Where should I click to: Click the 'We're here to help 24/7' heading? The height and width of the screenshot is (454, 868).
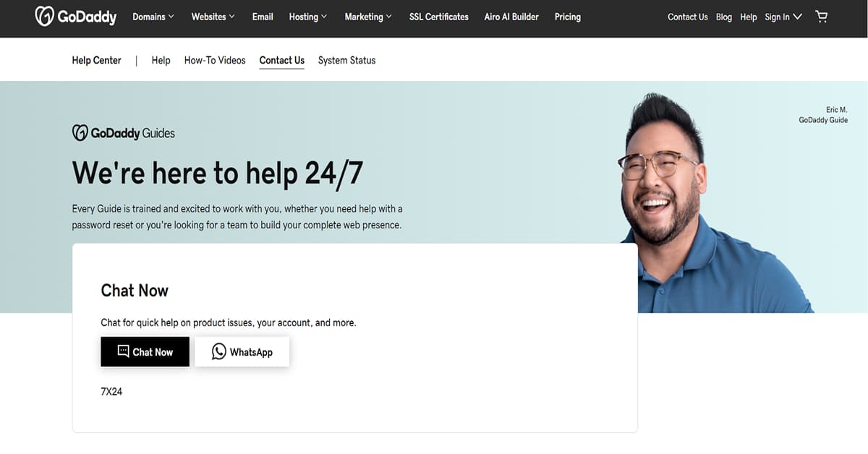point(218,174)
